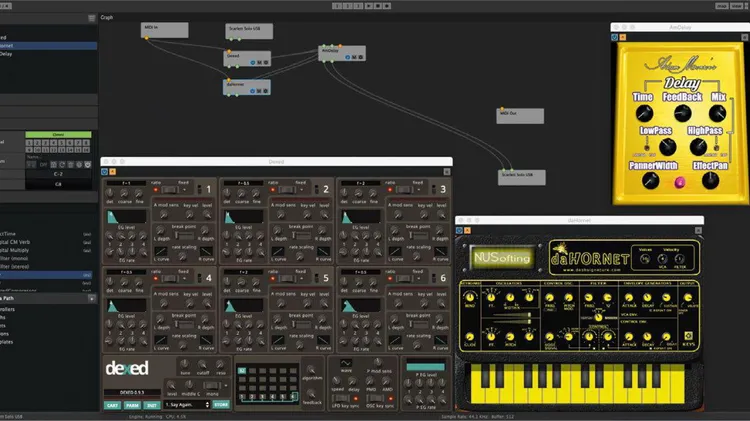The image size is (750, 421).
Task: Mute the AmDelay graph node
Action: [x=354, y=57]
